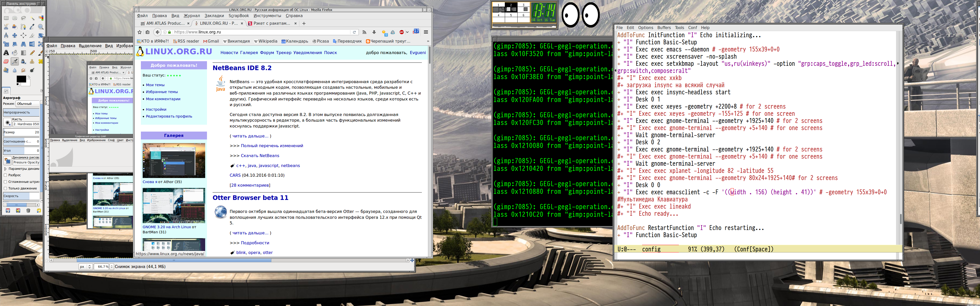Select GIMP Perspective tool
The image size is (980, 306).
coord(23,44)
